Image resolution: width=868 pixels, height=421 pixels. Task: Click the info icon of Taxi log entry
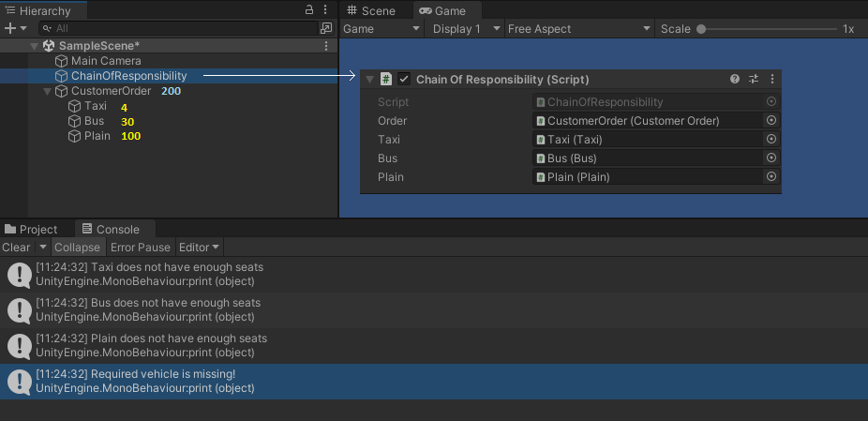20,276
